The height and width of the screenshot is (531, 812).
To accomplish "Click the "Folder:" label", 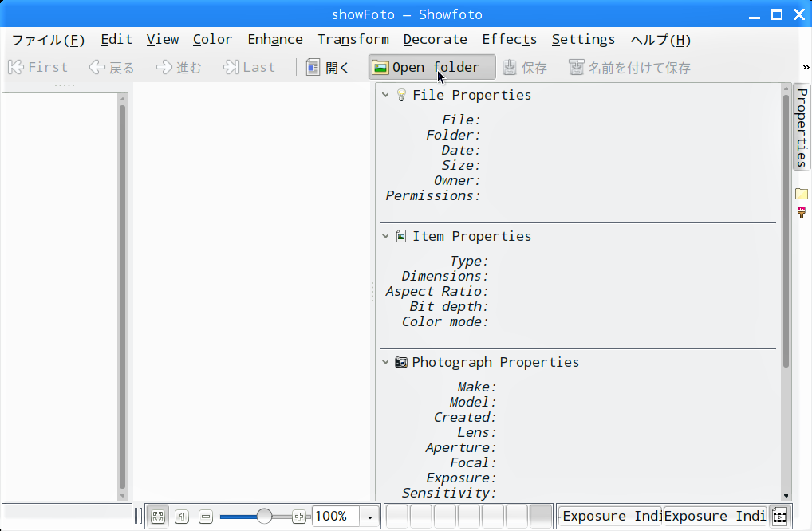I will pyautogui.click(x=453, y=135).
